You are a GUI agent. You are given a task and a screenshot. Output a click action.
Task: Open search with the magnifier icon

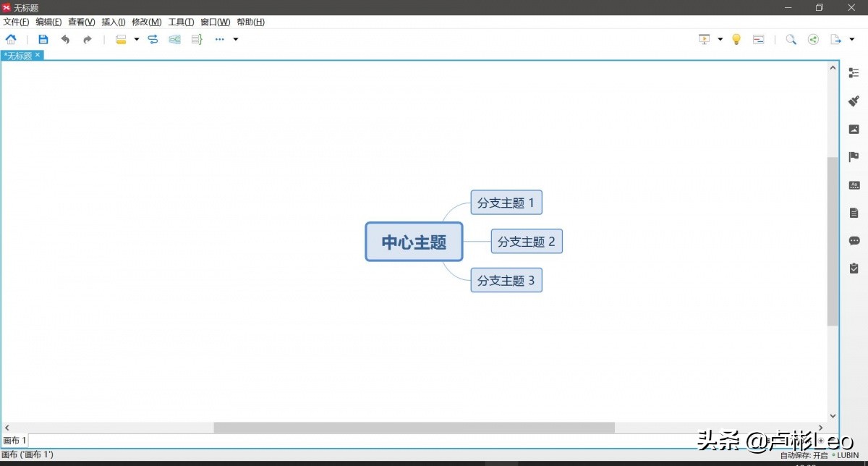(791, 39)
